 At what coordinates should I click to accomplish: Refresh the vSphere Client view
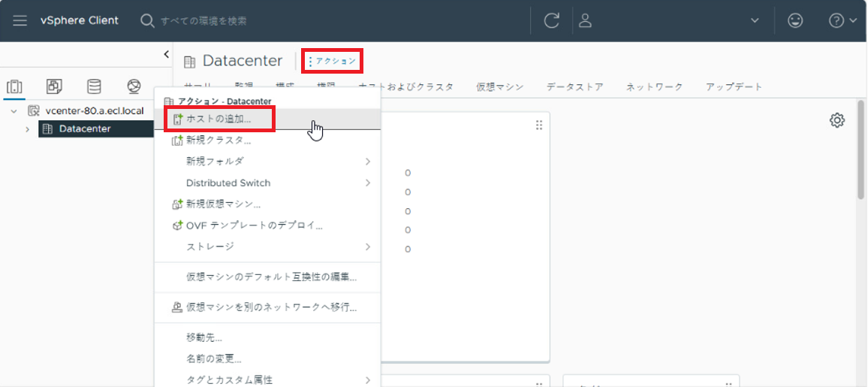point(551,21)
